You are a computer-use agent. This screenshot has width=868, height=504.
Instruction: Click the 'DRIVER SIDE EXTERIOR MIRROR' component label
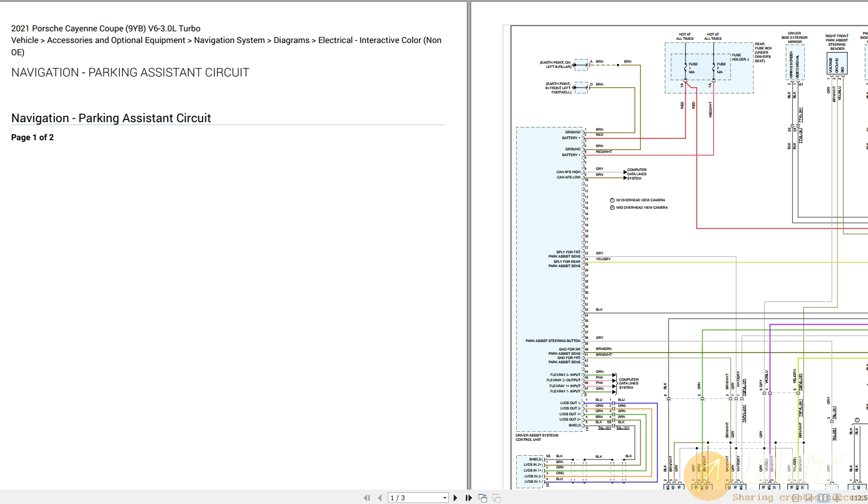point(794,37)
